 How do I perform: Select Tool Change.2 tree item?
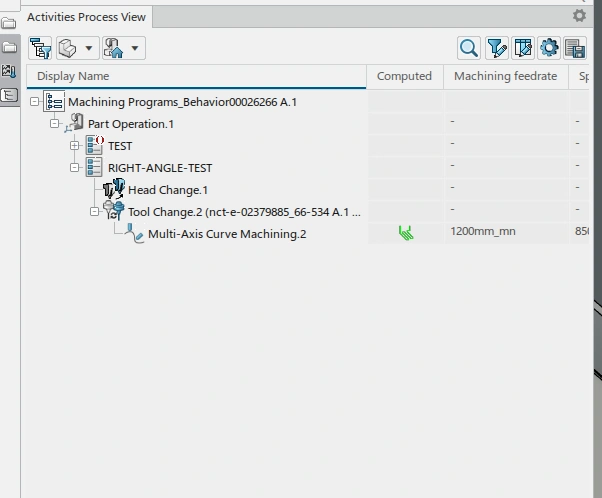(244, 212)
